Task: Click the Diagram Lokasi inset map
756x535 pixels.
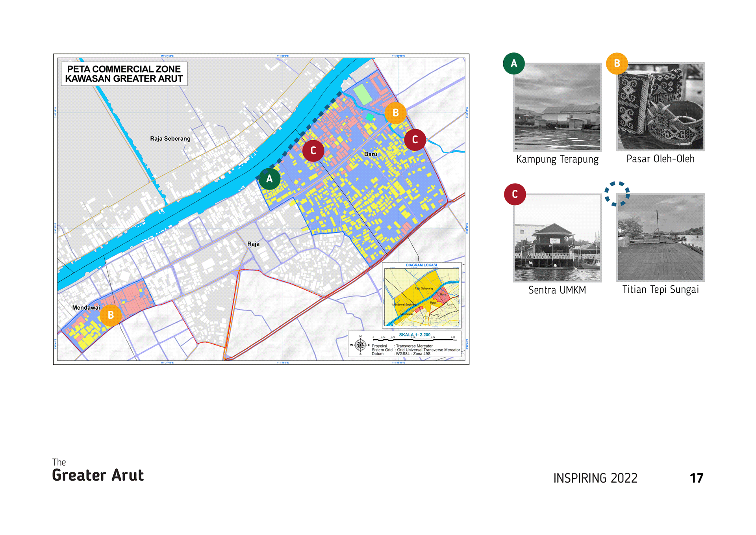Action: pos(422,296)
